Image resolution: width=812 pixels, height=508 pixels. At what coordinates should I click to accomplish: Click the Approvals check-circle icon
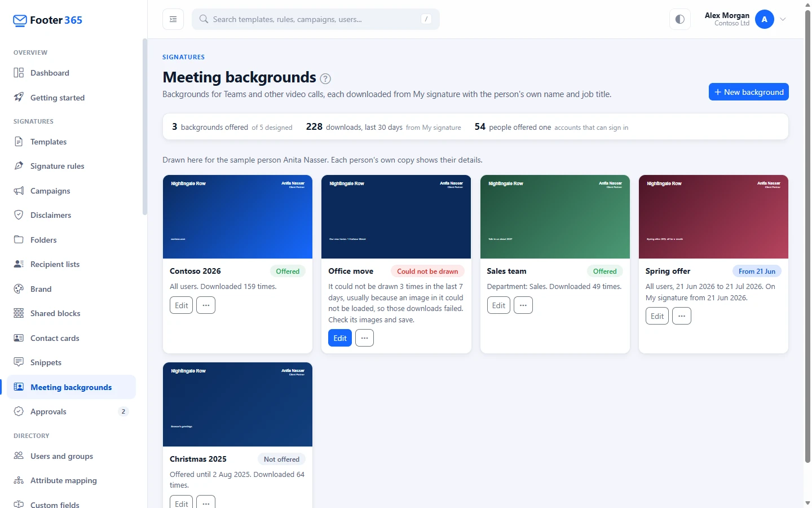tap(19, 411)
